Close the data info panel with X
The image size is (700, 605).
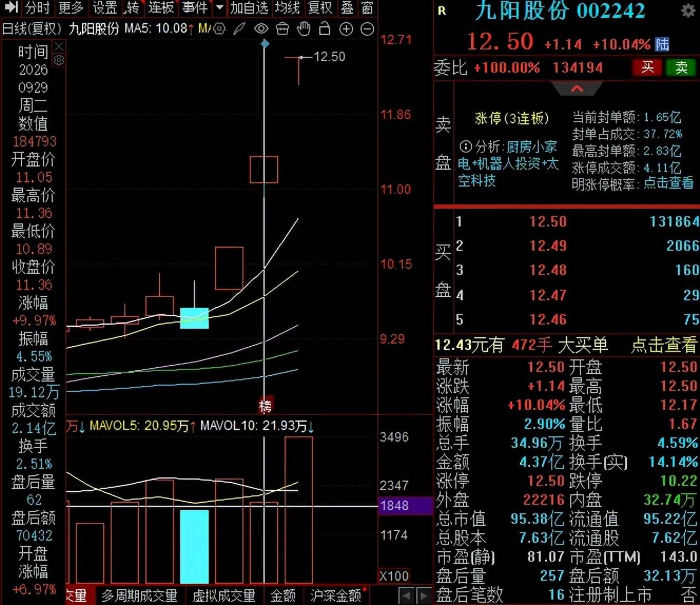[x=59, y=47]
